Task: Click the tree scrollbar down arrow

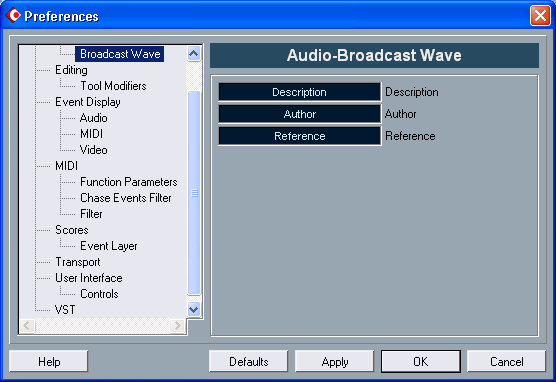Action: 194,309
